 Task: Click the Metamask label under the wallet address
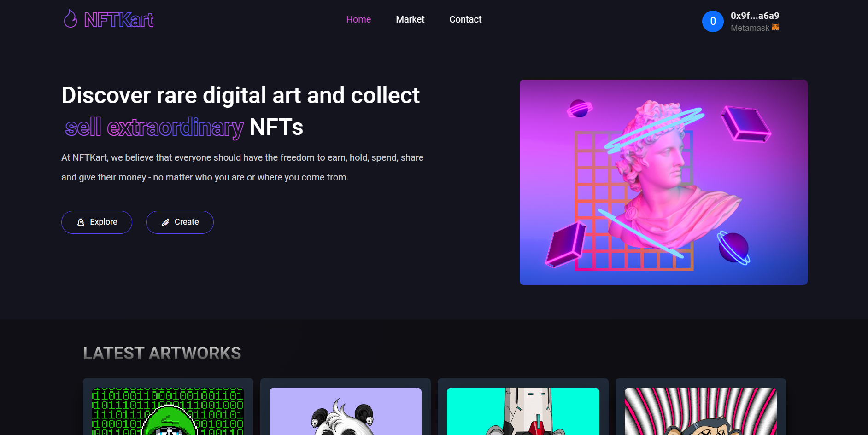click(x=748, y=28)
